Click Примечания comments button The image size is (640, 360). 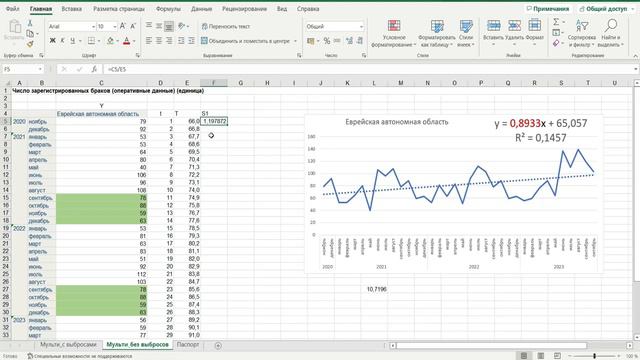[x=547, y=9]
